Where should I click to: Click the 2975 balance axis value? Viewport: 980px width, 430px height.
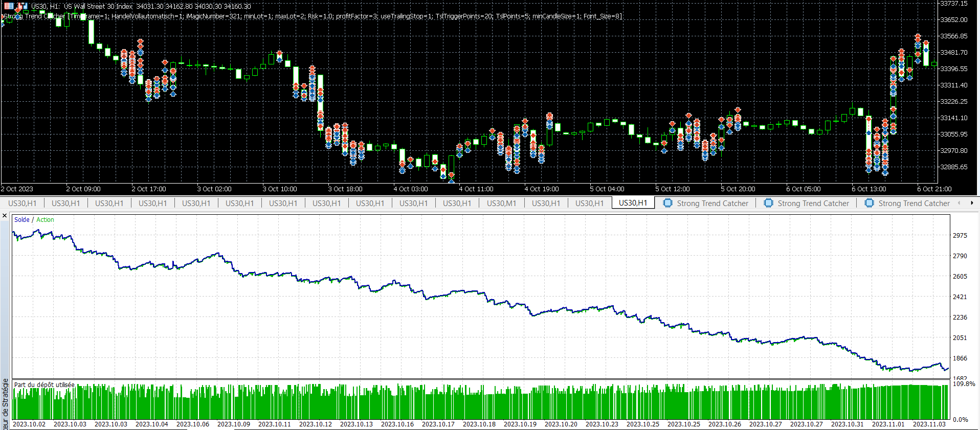click(960, 236)
